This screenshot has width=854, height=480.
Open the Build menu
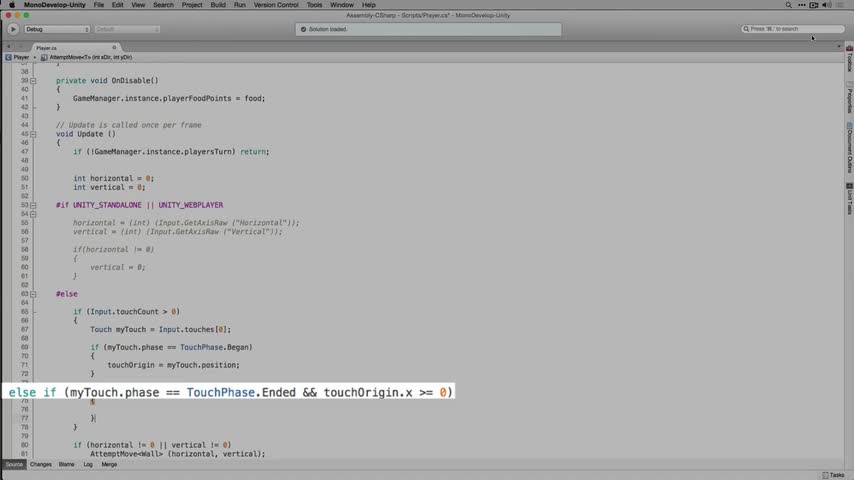coord(218,5)
